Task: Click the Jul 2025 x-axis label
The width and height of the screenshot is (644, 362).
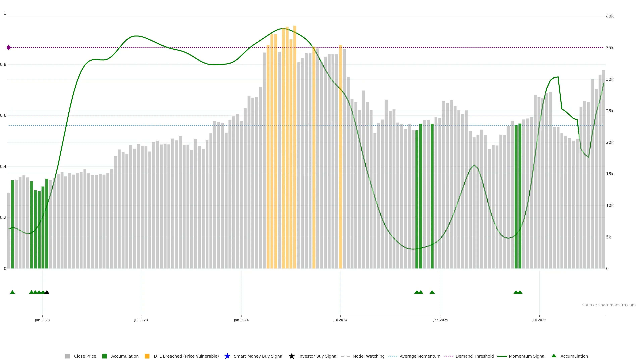Action: click(x=539, y=320)
